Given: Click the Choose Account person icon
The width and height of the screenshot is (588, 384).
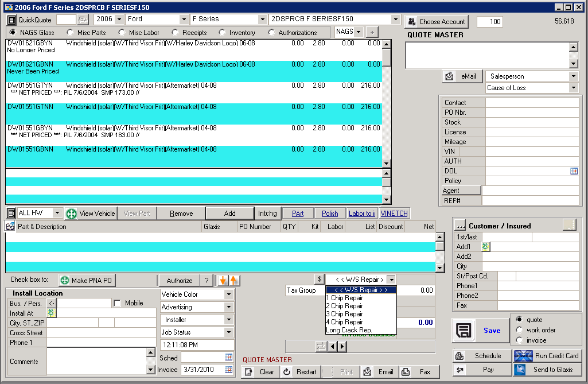Looking at the screenshot, I should (x=412, y=22).
